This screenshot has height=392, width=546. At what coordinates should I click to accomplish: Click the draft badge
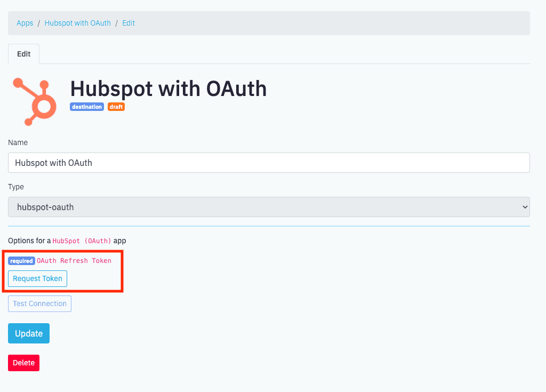coord(116,107)
